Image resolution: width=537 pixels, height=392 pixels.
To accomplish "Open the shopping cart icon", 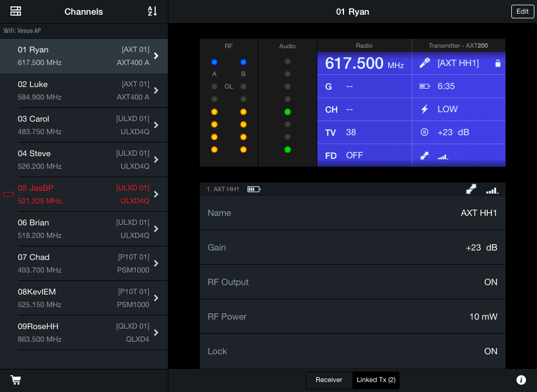I will (16, 380).
